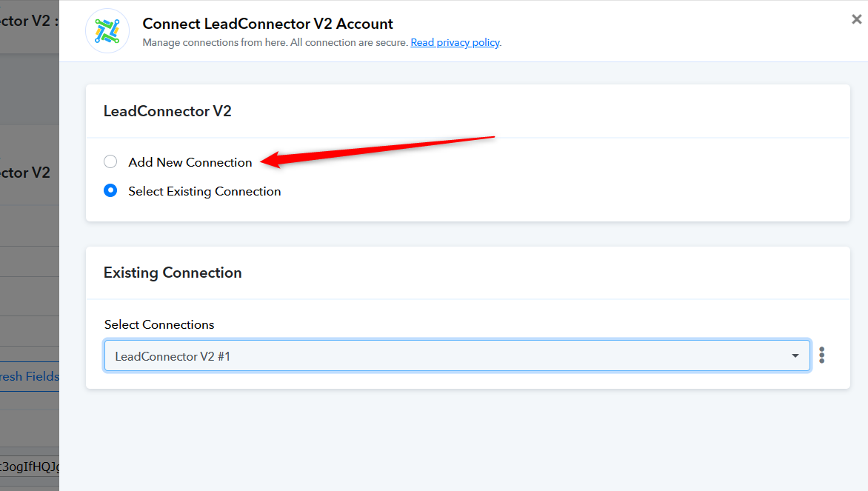Select the Add New Connection radio button
Viewport: 868px width, 491px height.
click(x=110, y=161)
